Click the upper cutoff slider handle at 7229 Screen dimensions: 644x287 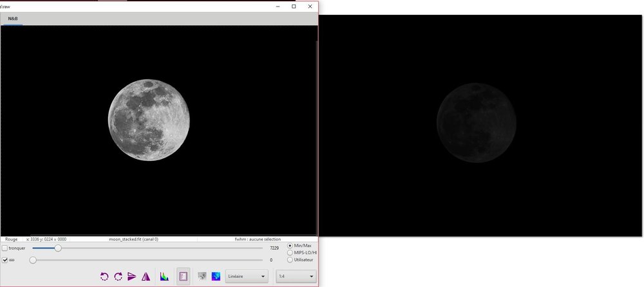point(58,248)
